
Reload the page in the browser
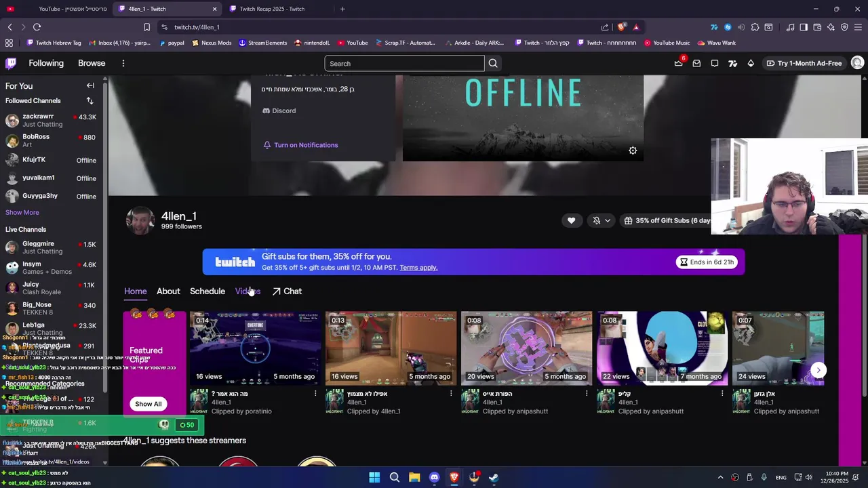pyautogui.click(x=37, y=27)
